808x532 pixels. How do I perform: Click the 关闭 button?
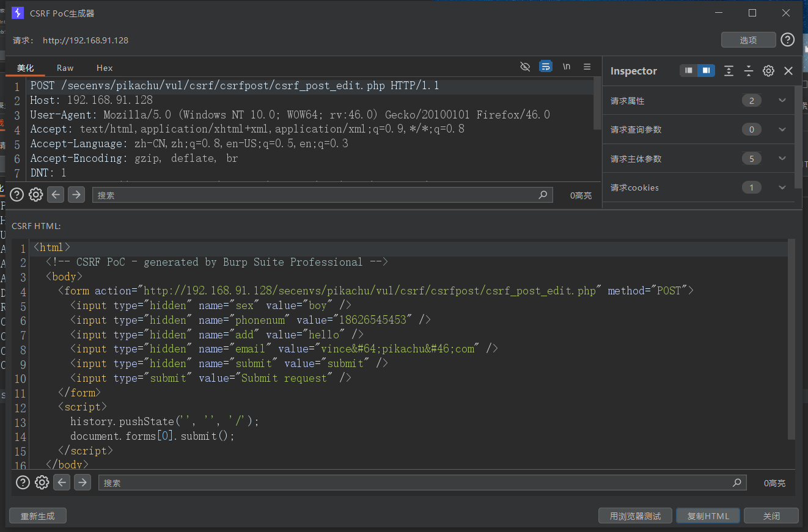[x=771, y=516]
